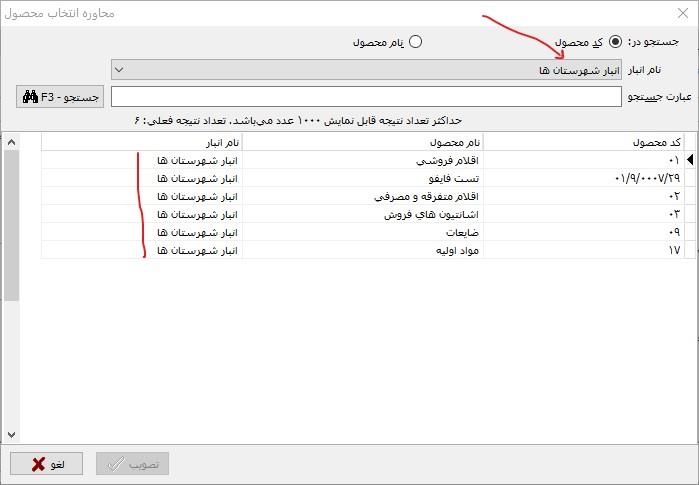
Task: Select the مواد اولیه product row
Action: (362, 250)
